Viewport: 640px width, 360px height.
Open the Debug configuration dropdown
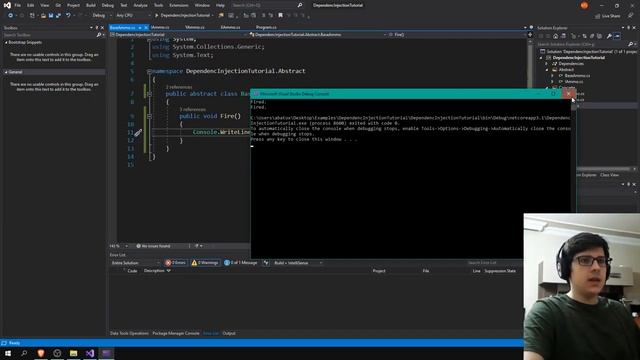pos(101,16)
